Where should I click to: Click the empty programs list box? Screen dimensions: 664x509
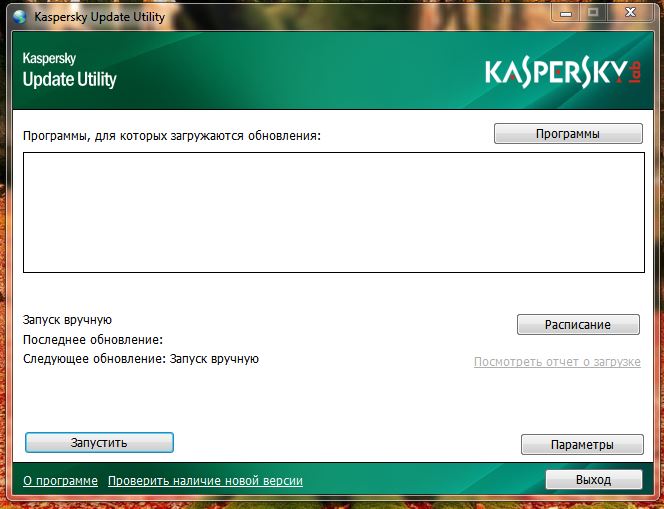pyautogui.click(x=334, y=212)
